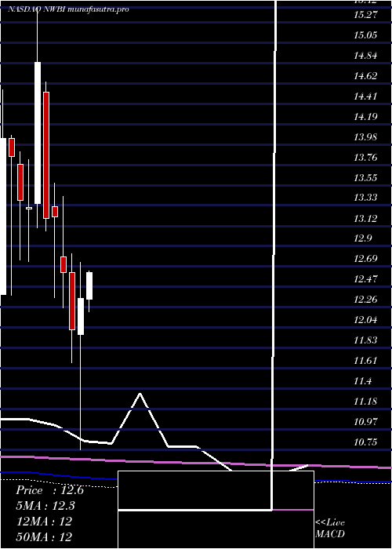Click the 10.97 price axis label
Image resolution: width=392 pixels, height=549 pixels.
point(365,422)
